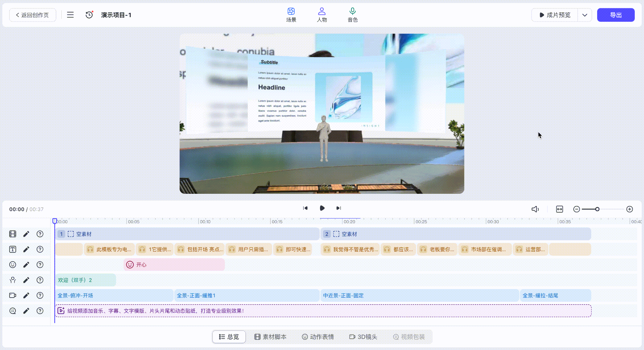Open the 人物 character panel
Screen dimensions: 644x350
coord(322,15)
